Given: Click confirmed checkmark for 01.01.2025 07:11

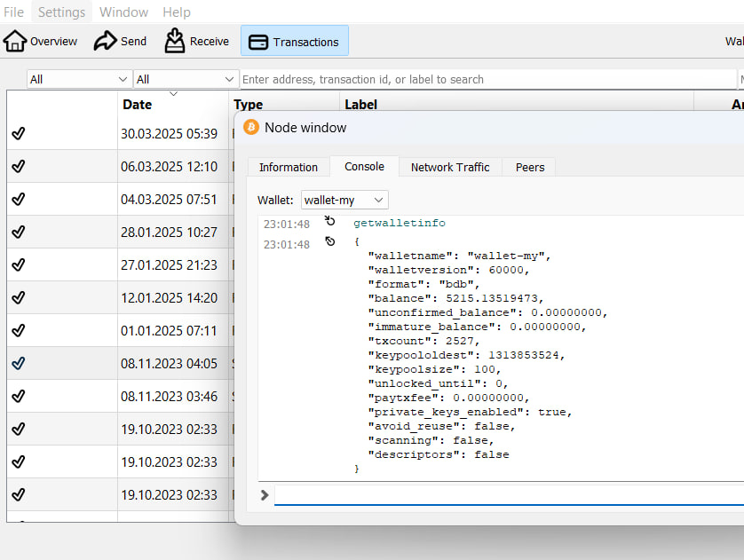Looking at the screenshot, I should (19, 330).
